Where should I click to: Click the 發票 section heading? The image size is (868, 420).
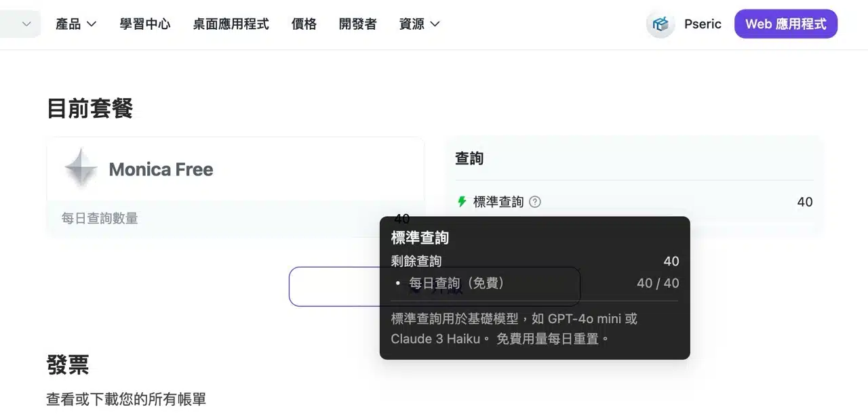tap(68, 365)
